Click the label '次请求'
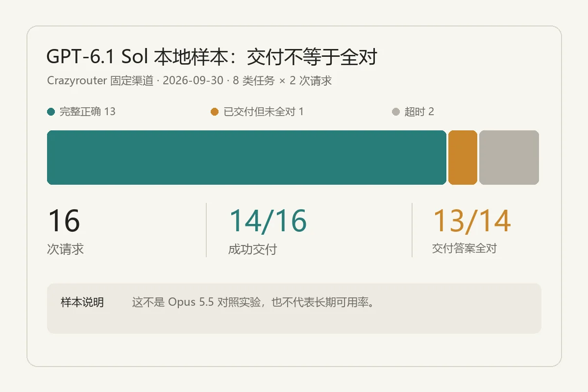 click(66, 249)
